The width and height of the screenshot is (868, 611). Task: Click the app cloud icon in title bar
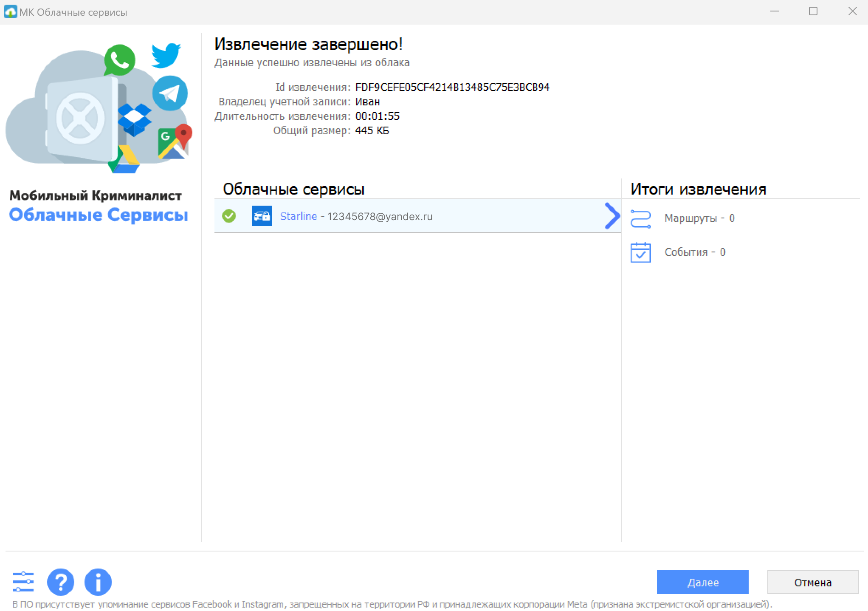tap(10, 11)
